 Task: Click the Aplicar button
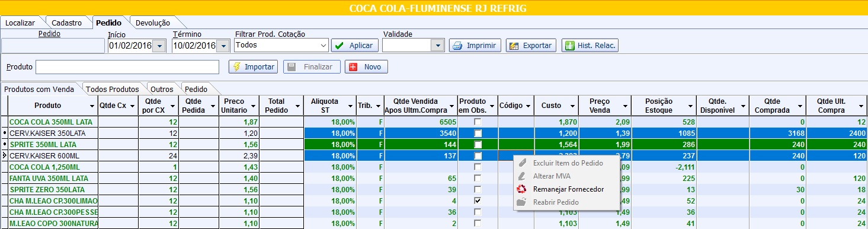click(x=354, y=46)
